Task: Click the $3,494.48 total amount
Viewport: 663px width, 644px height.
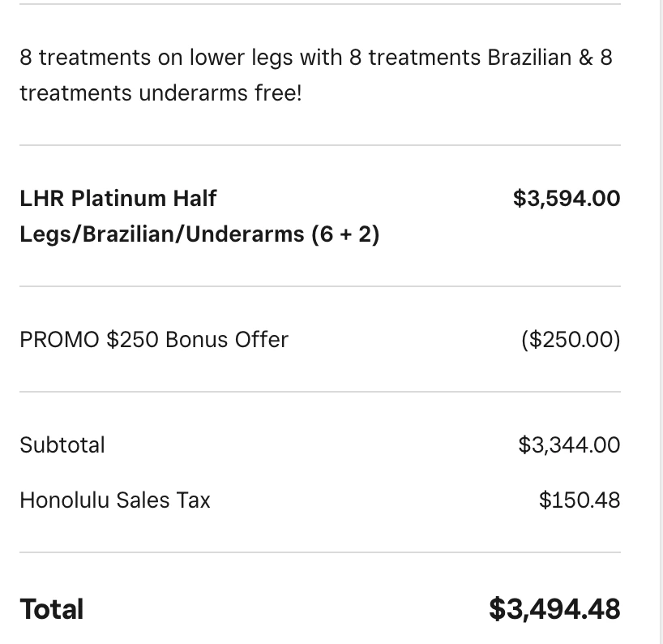Action: [554, 609]
